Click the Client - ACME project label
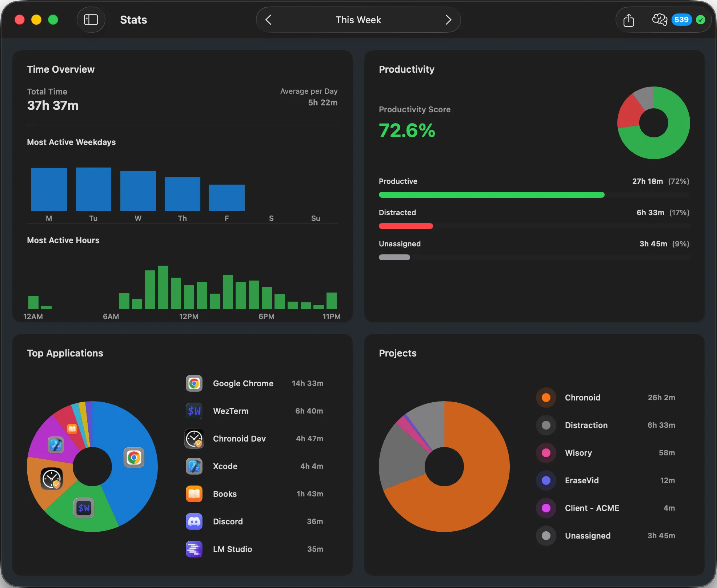Viewport: 717px width, 588px height. click(x=592, y=508)
